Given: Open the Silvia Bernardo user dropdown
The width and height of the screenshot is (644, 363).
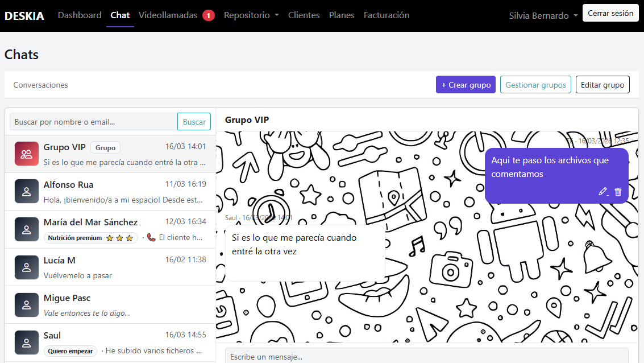Looking at the screenshot, I should 543,16.
